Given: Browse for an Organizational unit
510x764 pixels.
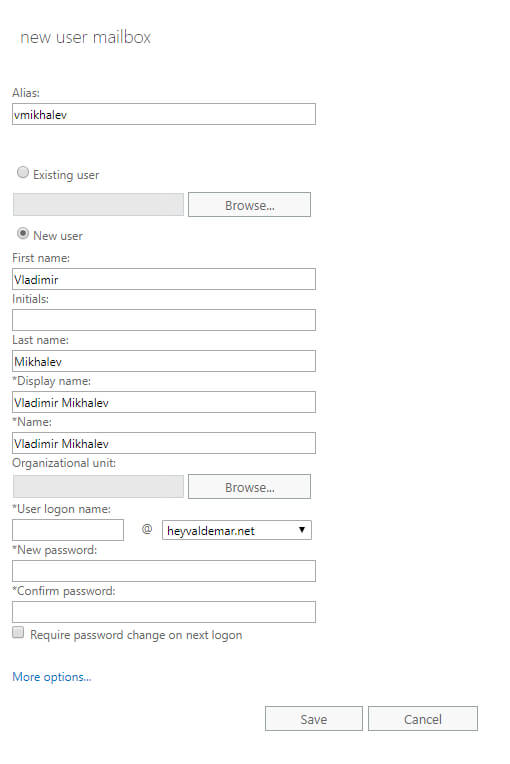Looking at the screenshot, I should (x=249, y=487).
